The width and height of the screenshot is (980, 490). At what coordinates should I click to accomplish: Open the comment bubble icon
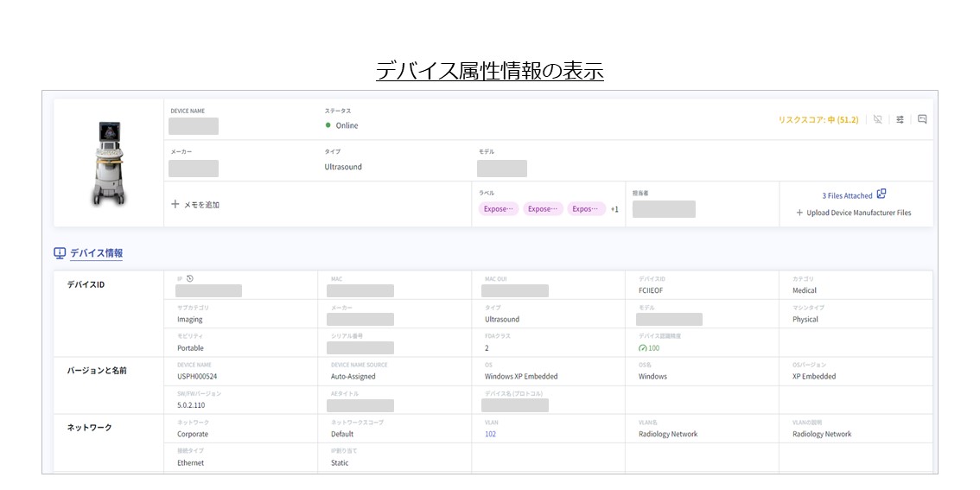point(922,120)
